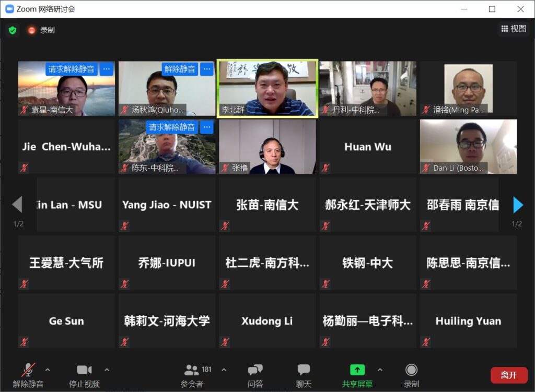Expand video options arrow beside 停止视频
This screenshot has height=392, width=535.
pos(107,370)
